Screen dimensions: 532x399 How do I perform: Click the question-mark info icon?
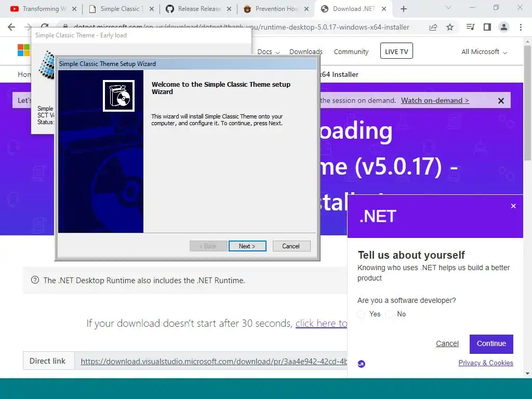tap(35, 280)
